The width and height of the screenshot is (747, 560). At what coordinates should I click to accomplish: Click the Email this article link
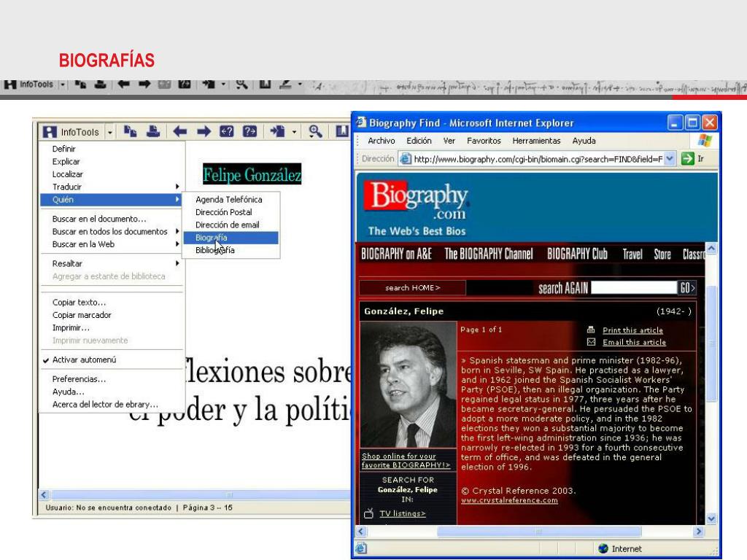(634, 342)
